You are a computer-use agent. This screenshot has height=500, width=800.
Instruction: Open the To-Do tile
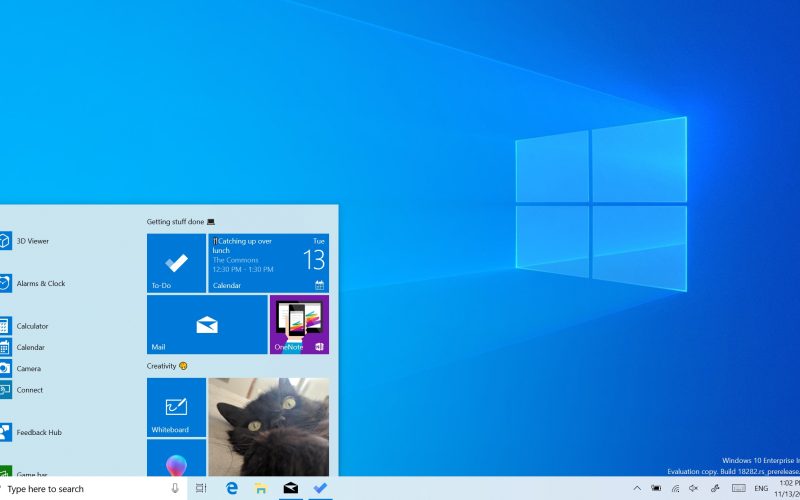[x=176, y=263]
